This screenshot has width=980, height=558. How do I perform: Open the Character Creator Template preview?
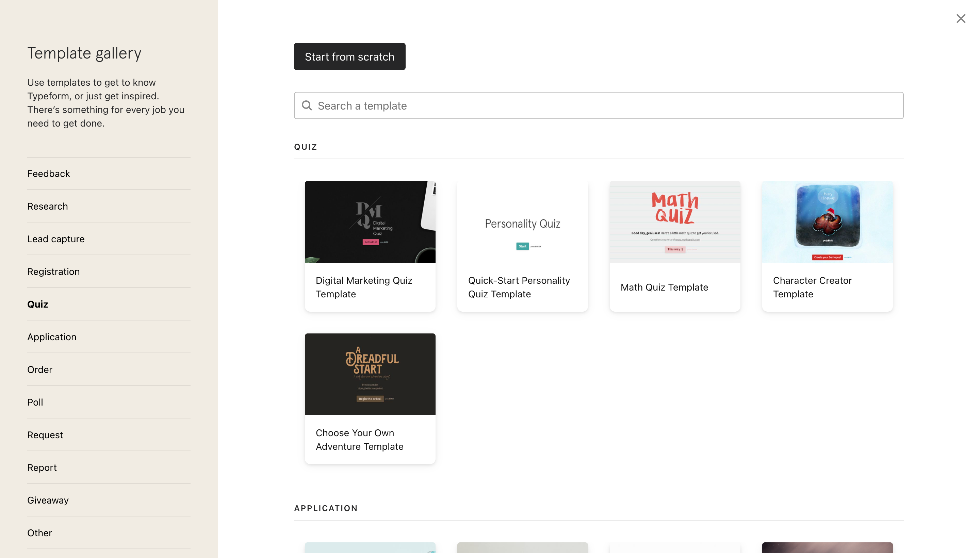[x=827, y=221]
